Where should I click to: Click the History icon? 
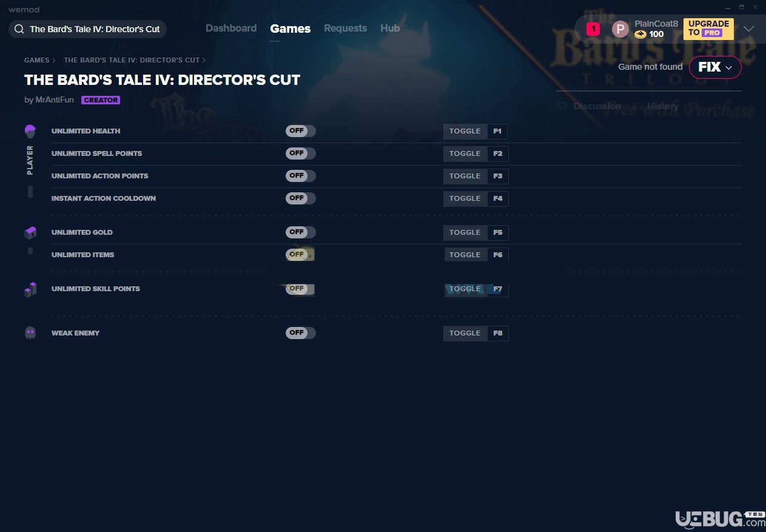(x=638, y=106)
